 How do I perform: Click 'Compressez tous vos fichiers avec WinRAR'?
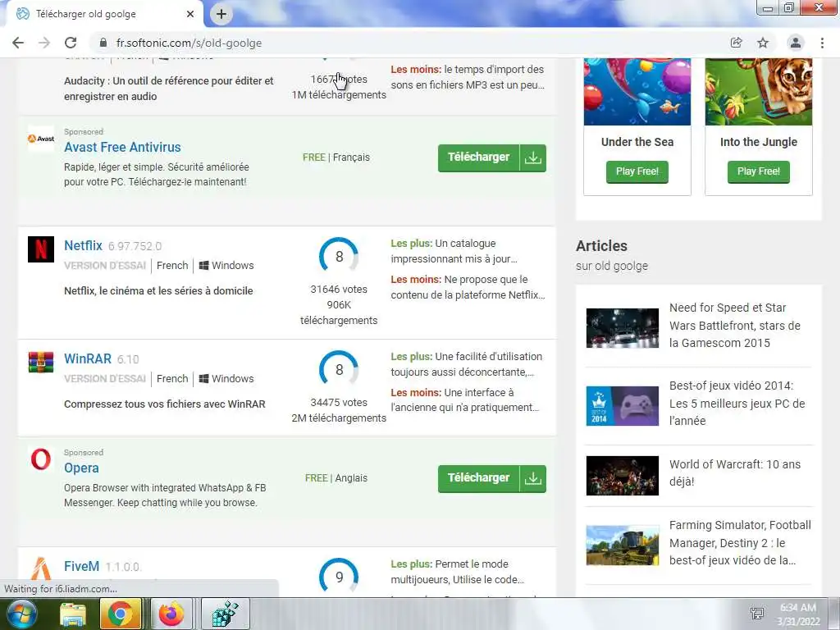(x=164, y=404)
